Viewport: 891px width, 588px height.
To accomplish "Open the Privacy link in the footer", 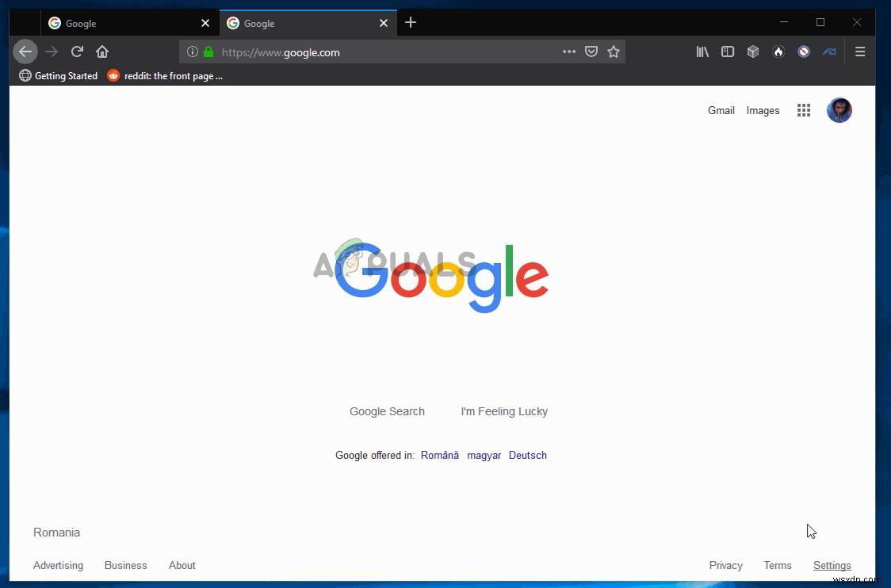I will [725, 565].
